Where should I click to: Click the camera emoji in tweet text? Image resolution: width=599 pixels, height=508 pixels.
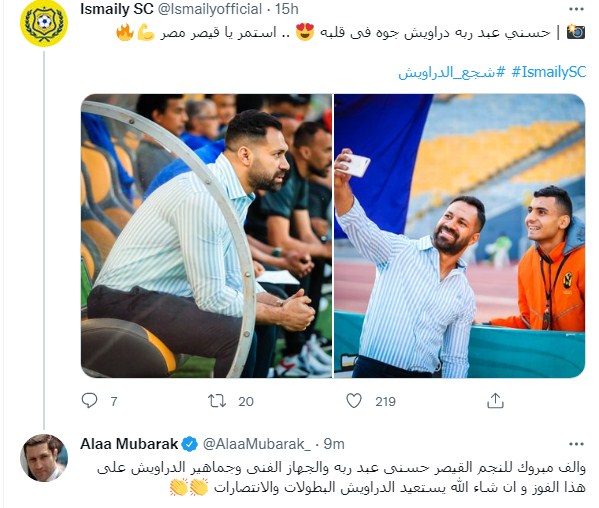(576, 32)
